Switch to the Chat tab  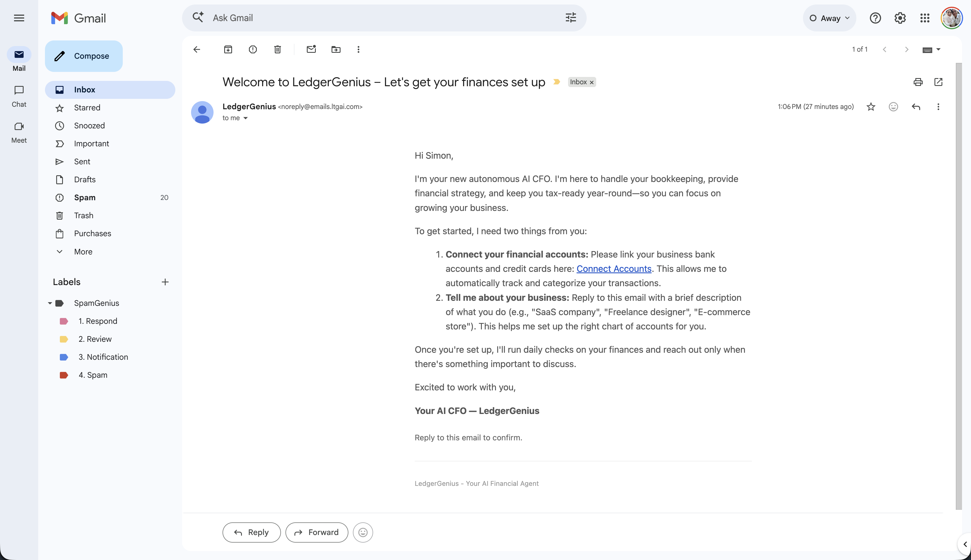[19, 96]
